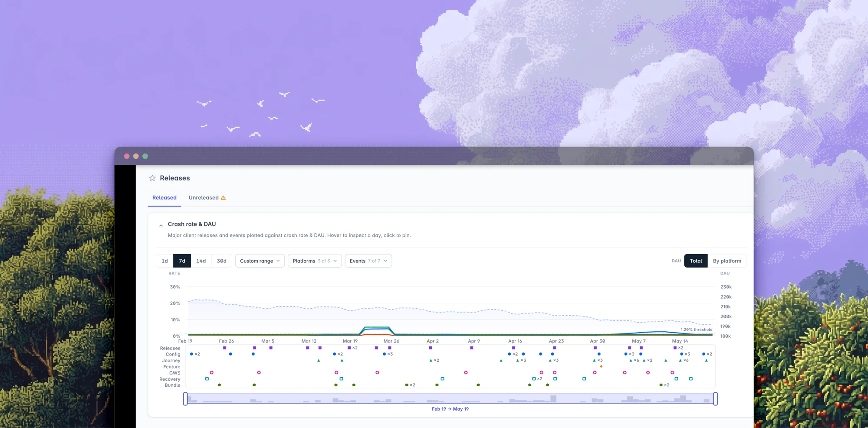
Task: Show DAU By platform
Action: (x=727, y=261)
